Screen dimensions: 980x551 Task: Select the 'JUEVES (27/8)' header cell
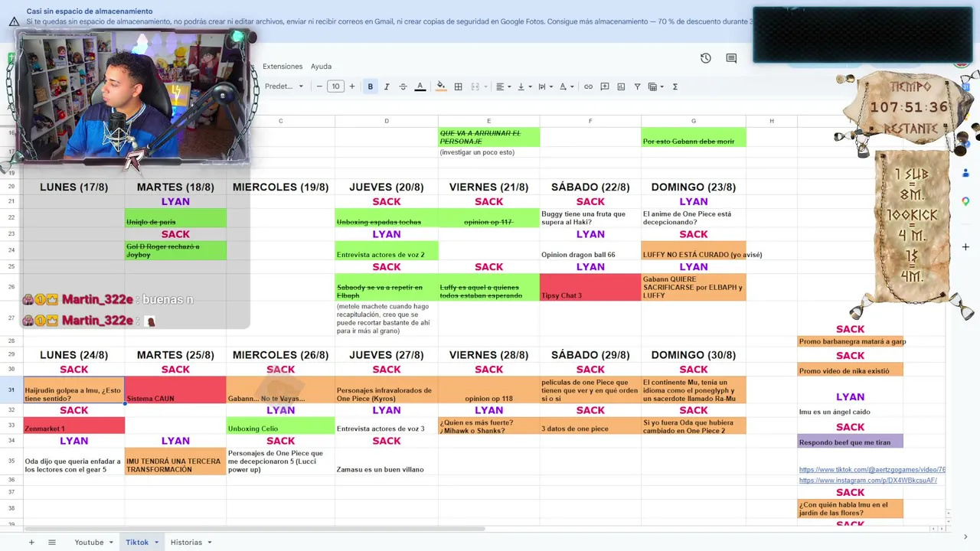pos(387,355)
